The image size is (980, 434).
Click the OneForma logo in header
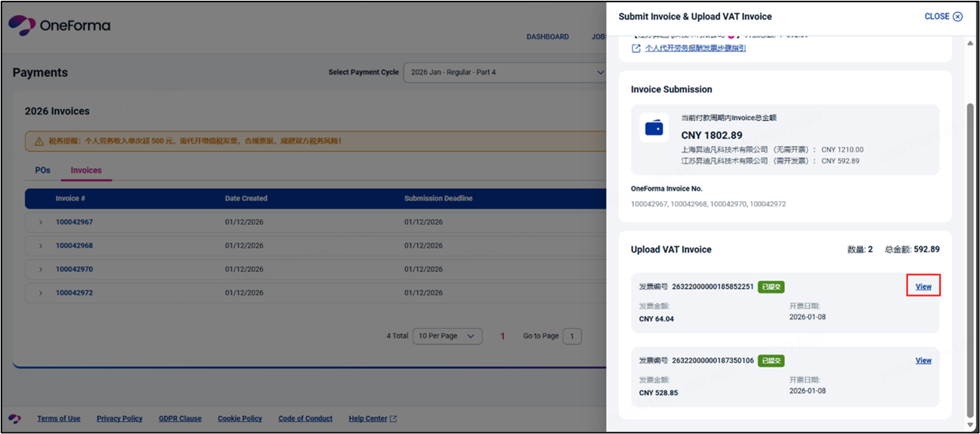coord(59,26)
